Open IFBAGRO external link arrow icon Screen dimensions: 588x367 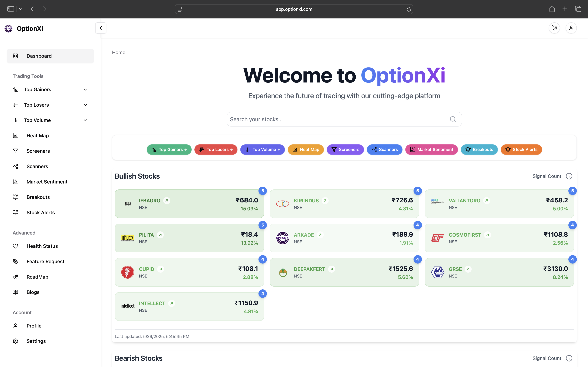(x=167, y=201)
